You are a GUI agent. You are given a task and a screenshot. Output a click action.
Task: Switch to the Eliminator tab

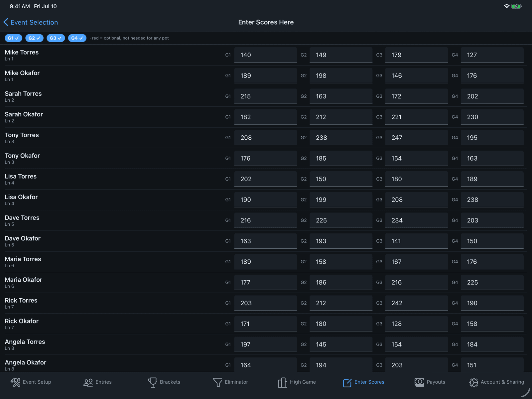[x=230, y=382]
